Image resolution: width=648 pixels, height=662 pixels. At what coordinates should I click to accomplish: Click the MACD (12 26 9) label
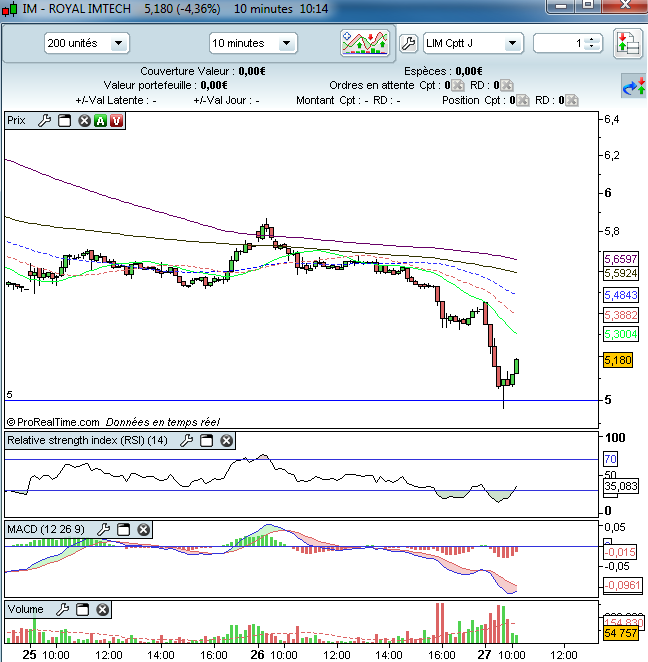pyautogui.click(x=46, y=529)
